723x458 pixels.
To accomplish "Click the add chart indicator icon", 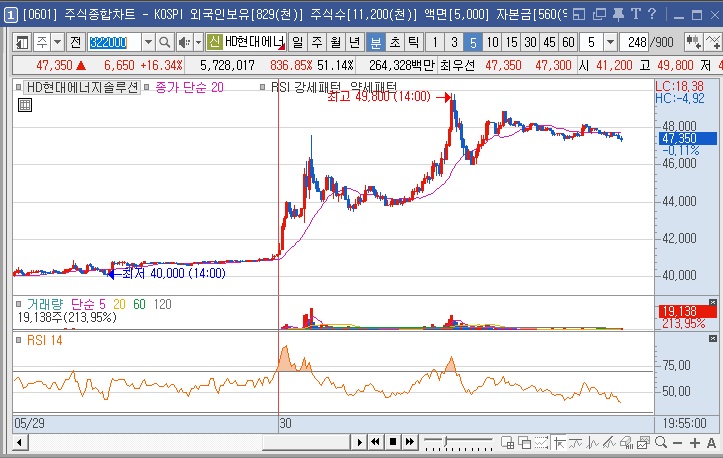I will (x=693, y=43).
